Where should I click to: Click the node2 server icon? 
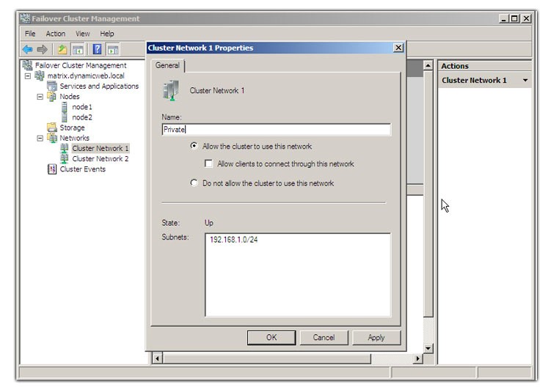(x=65, y=117)
